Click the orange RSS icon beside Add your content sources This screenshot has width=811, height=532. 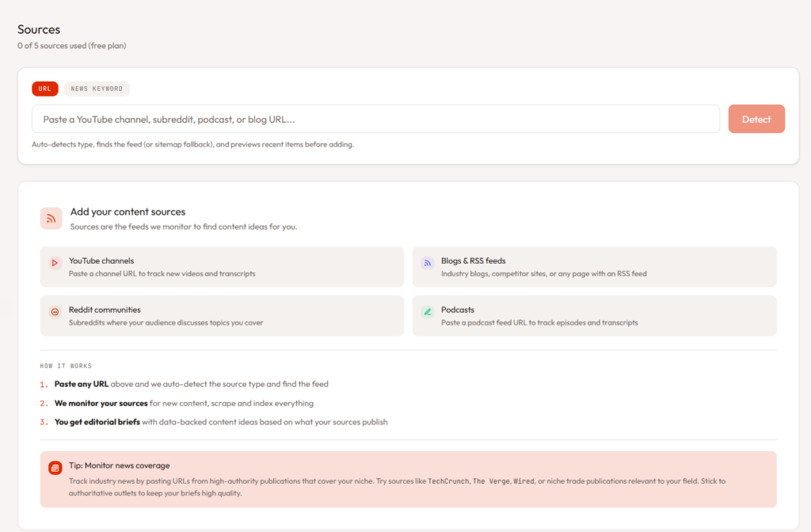click(x=51, y=218)
